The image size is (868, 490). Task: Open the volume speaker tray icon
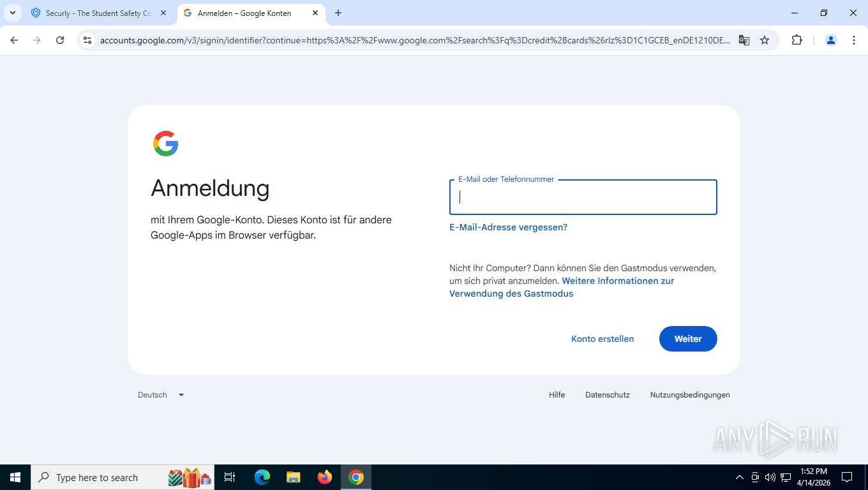(770, 477)
